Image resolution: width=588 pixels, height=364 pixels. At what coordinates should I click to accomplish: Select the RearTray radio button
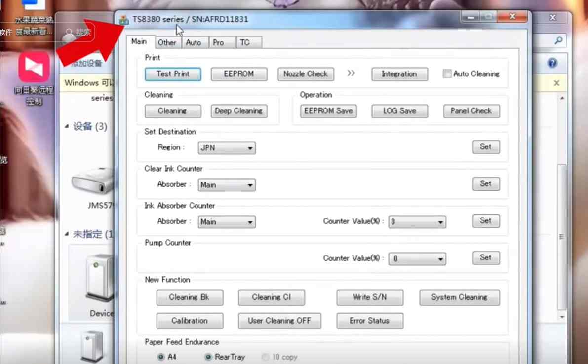click(x=208, y=357)
